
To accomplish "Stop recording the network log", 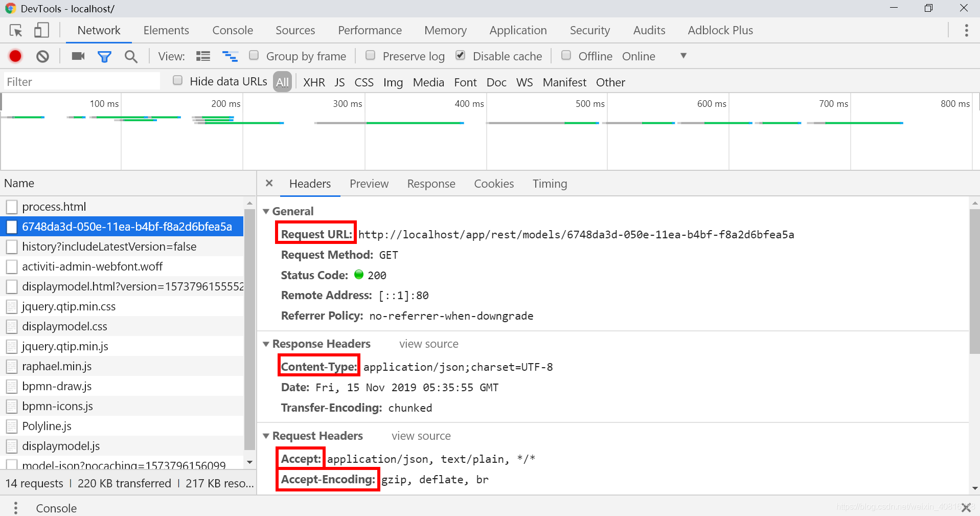I will 15,56.
